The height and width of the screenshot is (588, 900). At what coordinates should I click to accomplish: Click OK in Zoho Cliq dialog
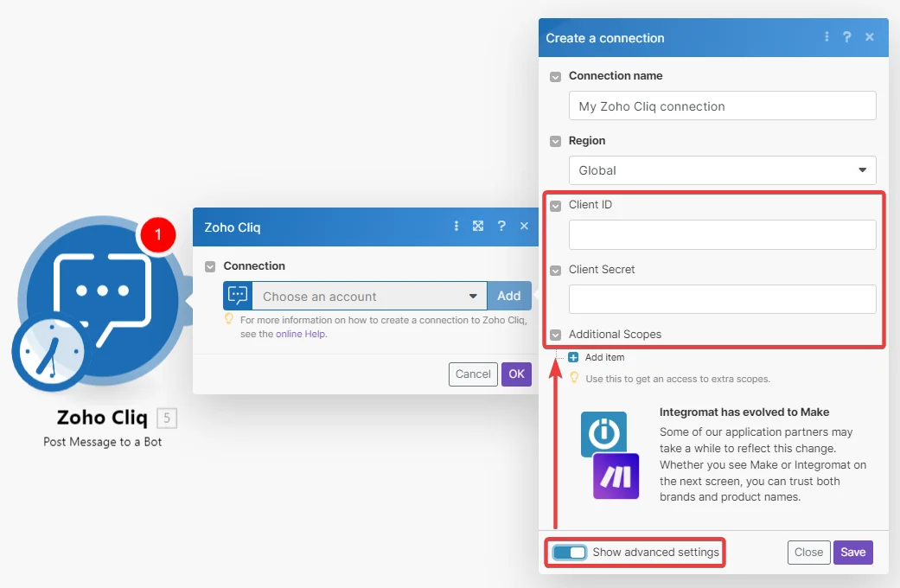click(x=517, y=374)
